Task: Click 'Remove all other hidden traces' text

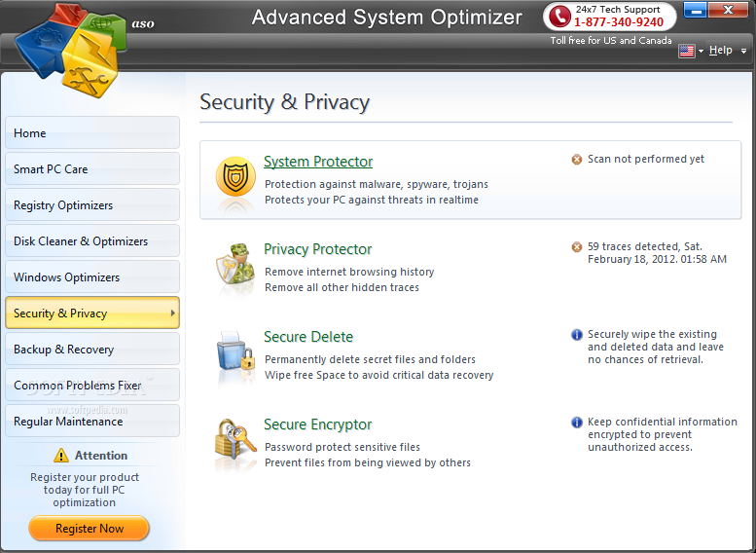Action: [x=342, y=287]
